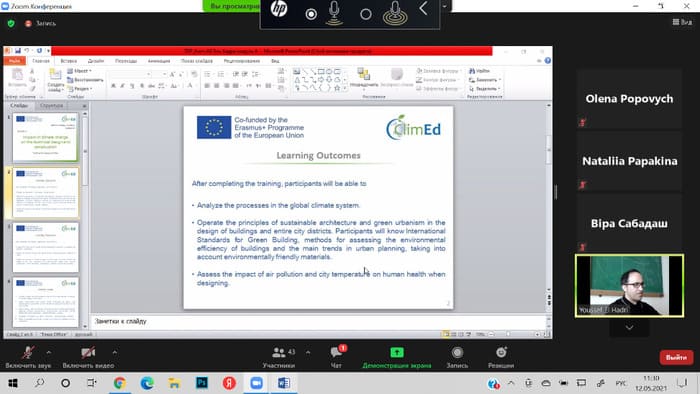
Task: Open Photoshop from the taskbar
Action: tap(202, 383)
